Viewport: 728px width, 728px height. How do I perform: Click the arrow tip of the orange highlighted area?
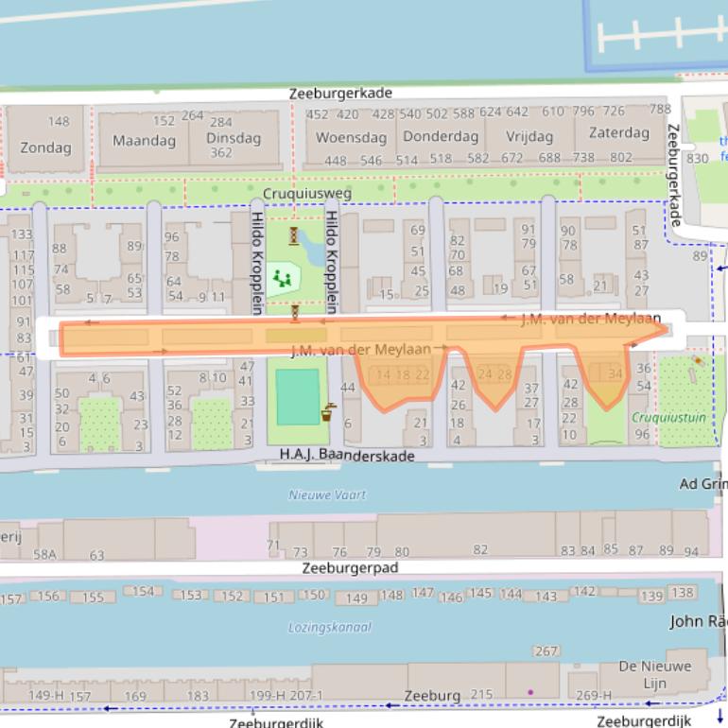[667, 330]
